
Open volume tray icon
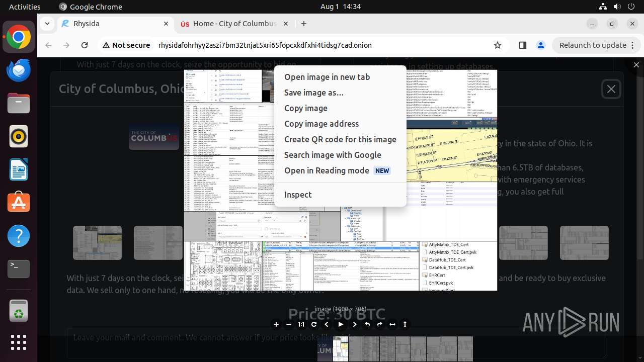[x=617, y=7]
